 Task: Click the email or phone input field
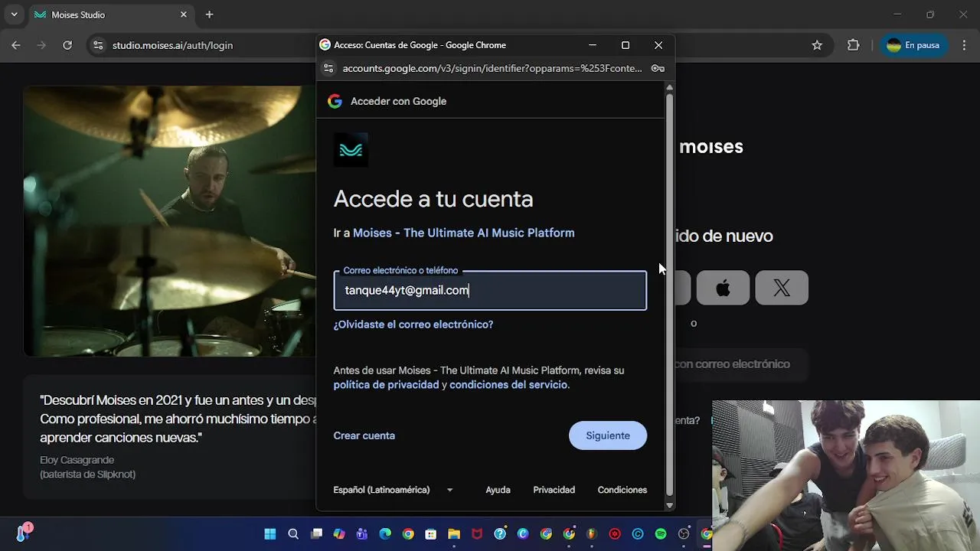tap(490, 290)
